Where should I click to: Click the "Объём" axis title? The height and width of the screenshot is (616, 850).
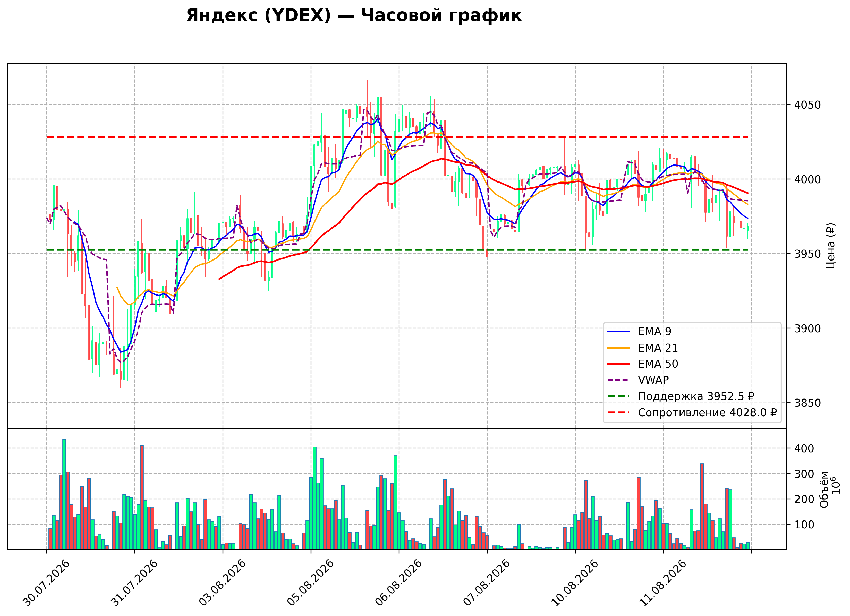coord(824,489)
